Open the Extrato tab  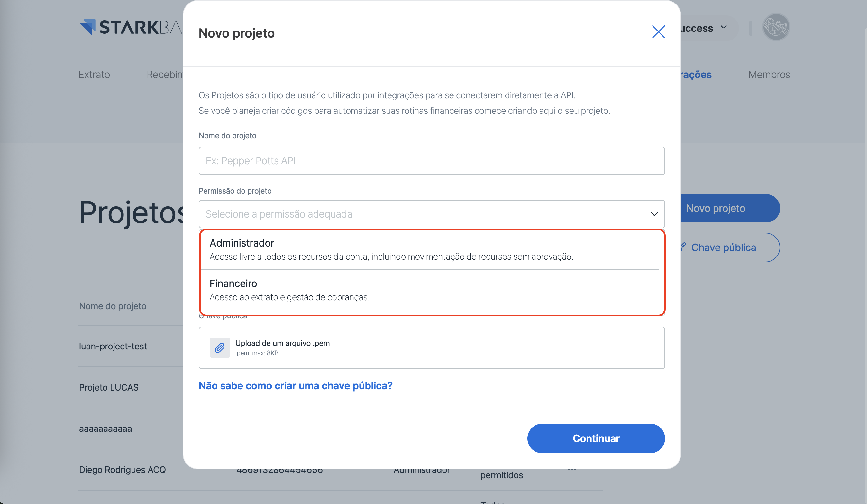(x=94, y=75)
